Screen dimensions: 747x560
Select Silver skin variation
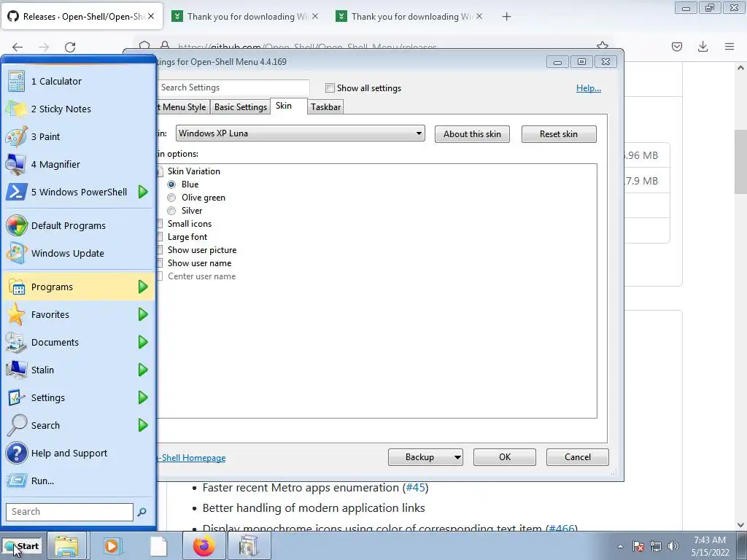click(171, 211)
